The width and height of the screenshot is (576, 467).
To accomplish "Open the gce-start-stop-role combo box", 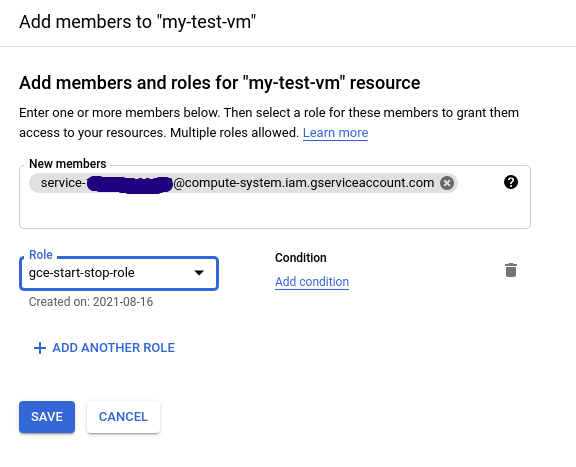I will click(119, 273).
